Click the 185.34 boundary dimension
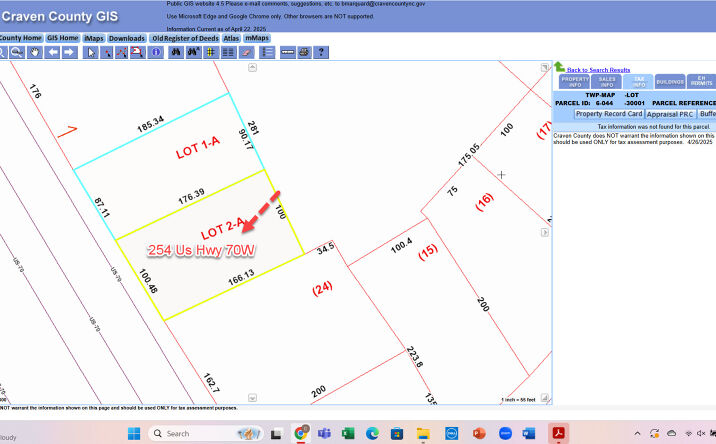The height and width of the screenshot is (444, 716). [x=150, y=124]
